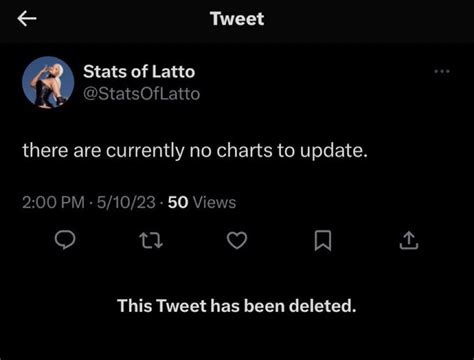This screenshot has width=474, height=360.
Task: Open the three-dot more options menu
Action: [442, 71]
